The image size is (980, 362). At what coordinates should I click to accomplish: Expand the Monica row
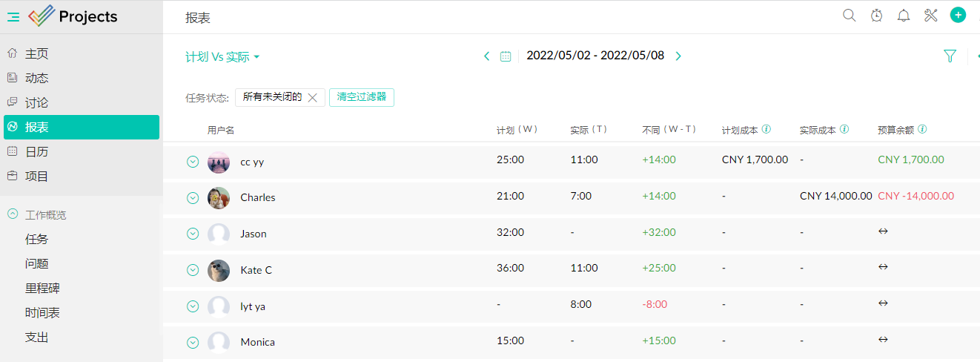(x=193, y=343)
